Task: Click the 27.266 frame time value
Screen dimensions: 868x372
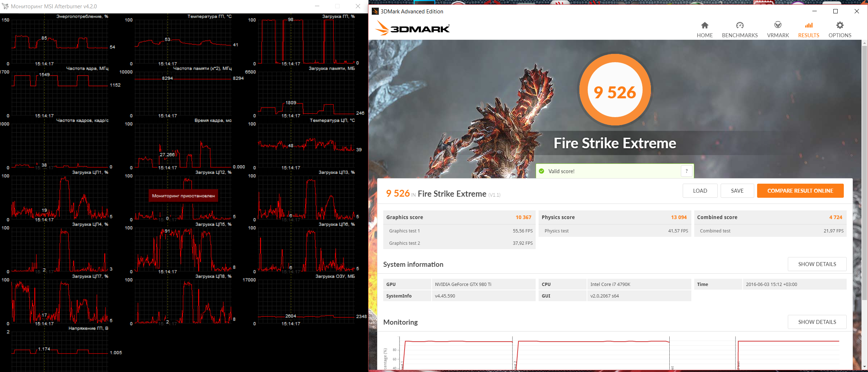Action: click(x=167, y=155)
